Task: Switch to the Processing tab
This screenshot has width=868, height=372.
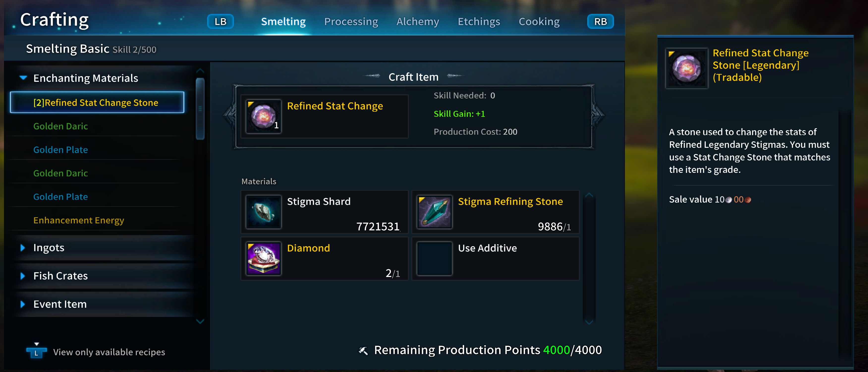Action: [351, 22]
